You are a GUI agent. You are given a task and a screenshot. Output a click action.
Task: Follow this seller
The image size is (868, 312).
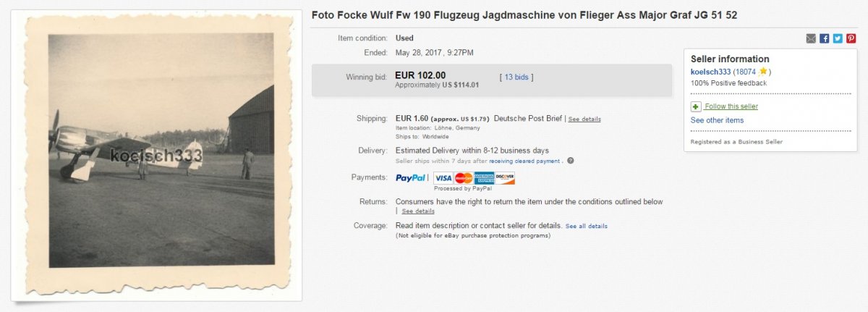(731, 106)
